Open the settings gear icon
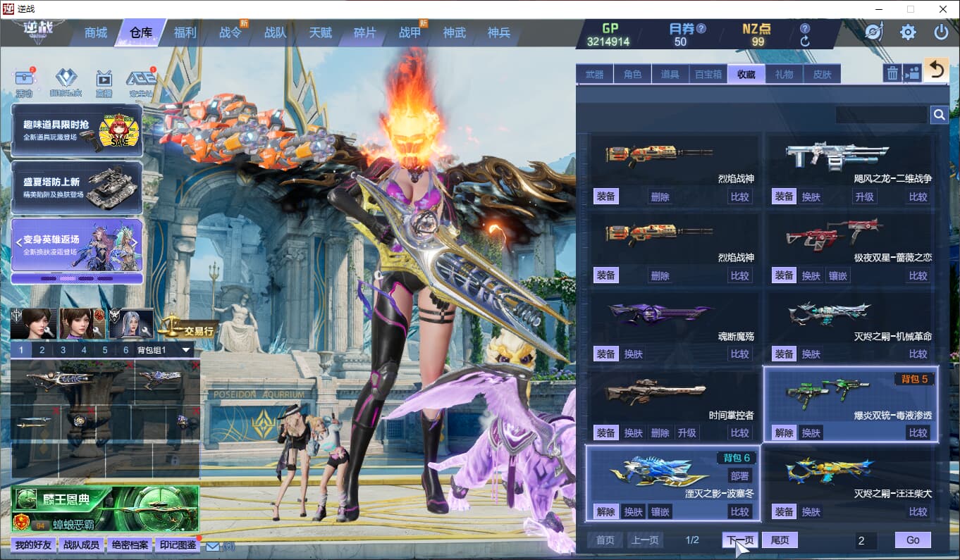Screen dimensions: 960x560 coord(908,32)
